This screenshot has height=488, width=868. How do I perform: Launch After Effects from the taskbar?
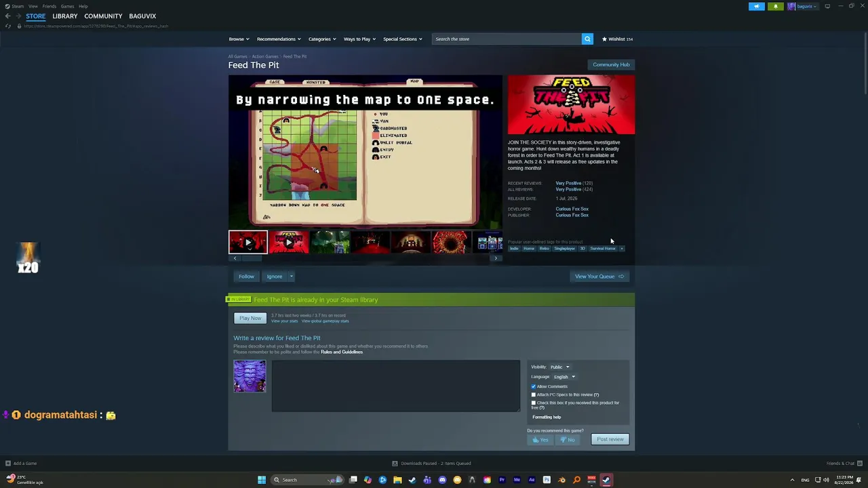click(x=532, y=480)
